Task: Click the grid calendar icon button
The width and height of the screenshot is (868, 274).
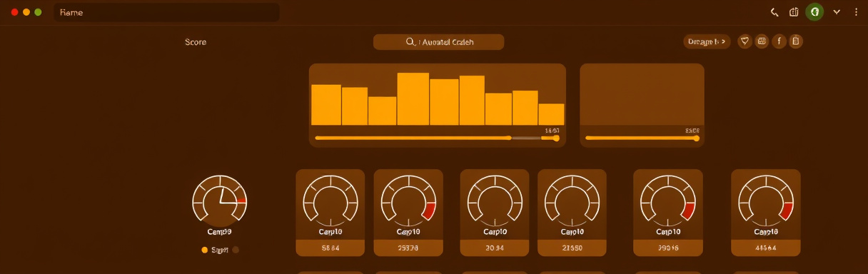Action: 762,41
